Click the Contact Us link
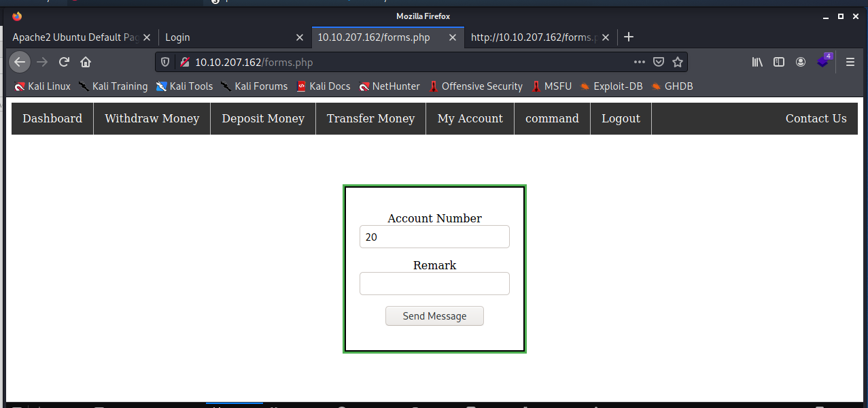 tap(816, 118)
